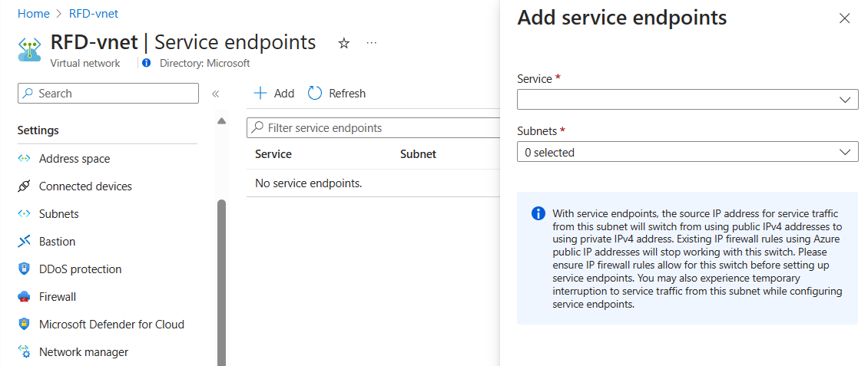868x366 pixels.
Task: Click the Bastion icon in sidebar
Action: pyautogui.click(x=23, y=242)
